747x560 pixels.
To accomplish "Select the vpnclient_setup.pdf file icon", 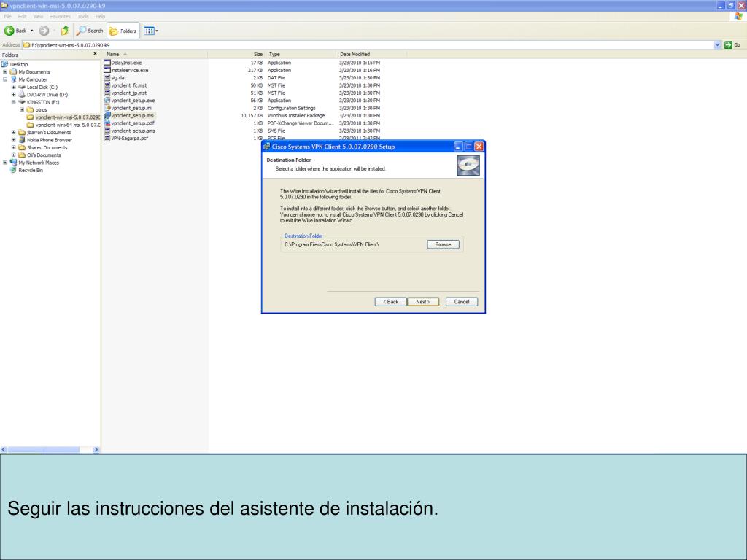I will [x=107, y=123].
